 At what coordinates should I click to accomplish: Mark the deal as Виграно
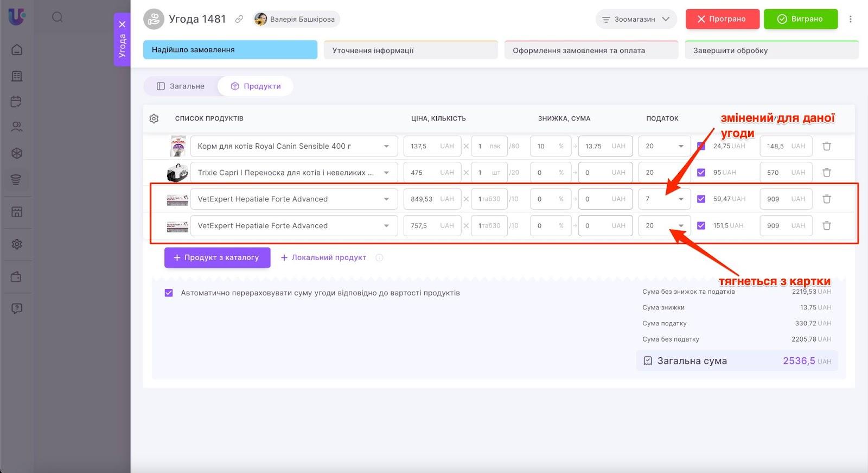tap(800, 19)
